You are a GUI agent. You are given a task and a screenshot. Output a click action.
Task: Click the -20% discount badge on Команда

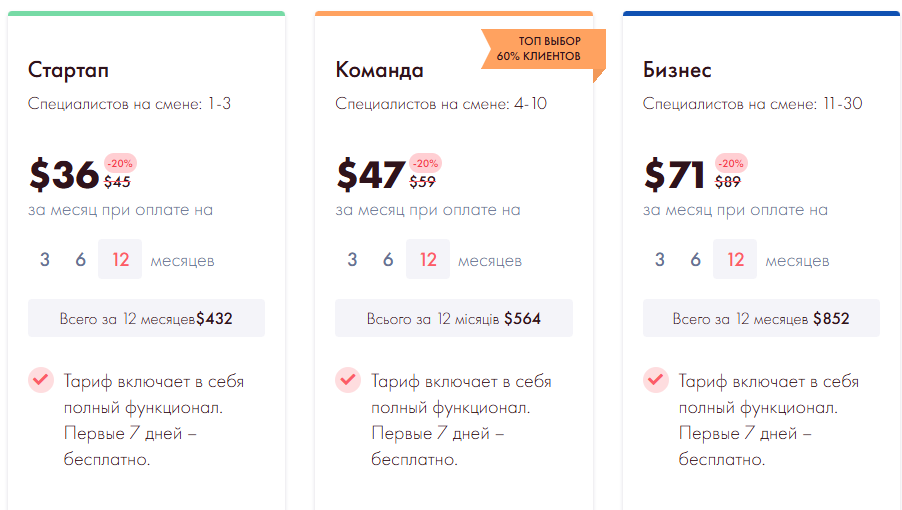point(425,163)
